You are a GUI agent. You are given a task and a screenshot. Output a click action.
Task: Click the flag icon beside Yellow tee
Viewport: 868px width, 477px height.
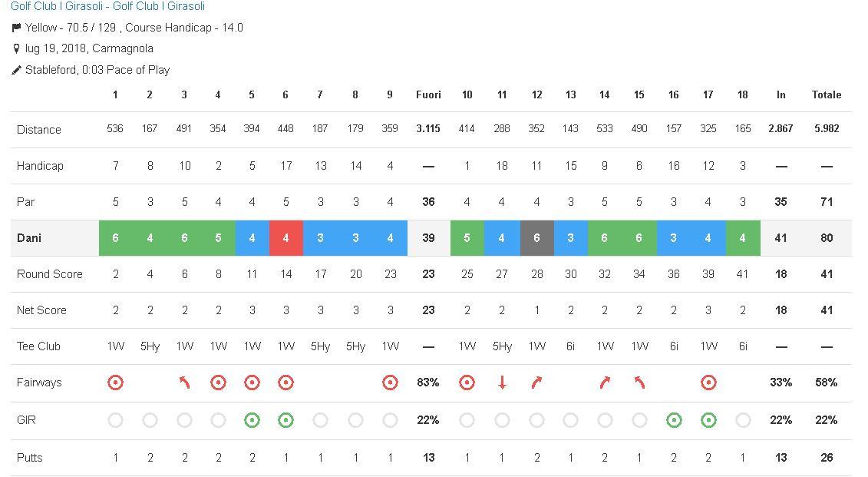(16, 28)
